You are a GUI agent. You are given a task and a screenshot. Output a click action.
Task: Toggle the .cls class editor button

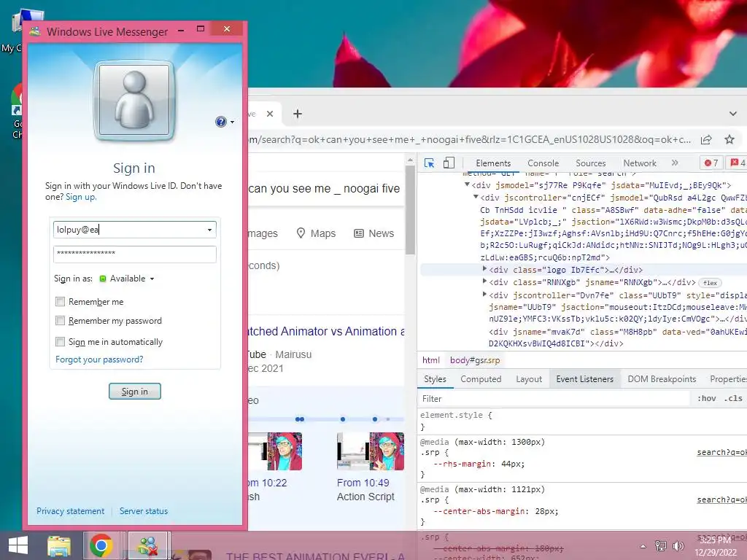click(x=733, y=399)
